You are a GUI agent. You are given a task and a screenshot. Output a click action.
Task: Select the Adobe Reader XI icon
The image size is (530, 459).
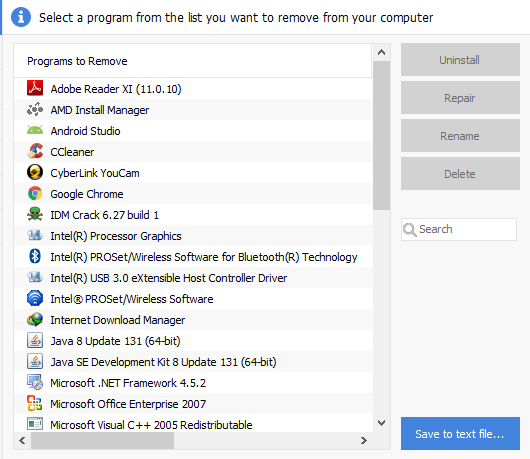pyautogui.click(x=35, y=88)
